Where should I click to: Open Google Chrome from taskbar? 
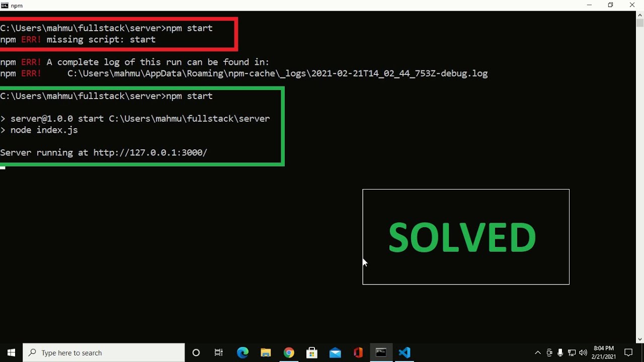pos(289,352)
